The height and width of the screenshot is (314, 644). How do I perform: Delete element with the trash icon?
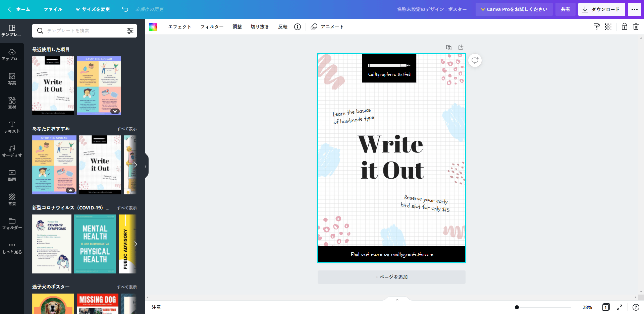[x=636, y=27]
